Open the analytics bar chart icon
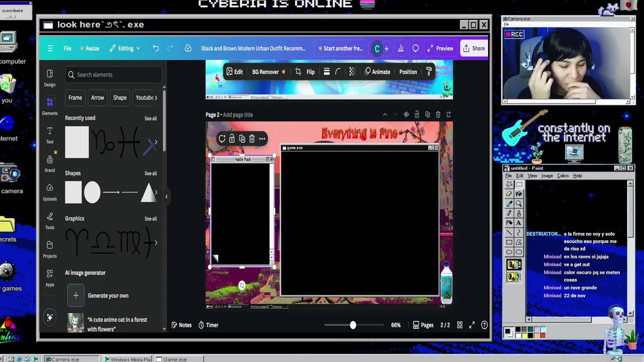The height and width of the screenshot is (362, 644). tap(400, 48)
